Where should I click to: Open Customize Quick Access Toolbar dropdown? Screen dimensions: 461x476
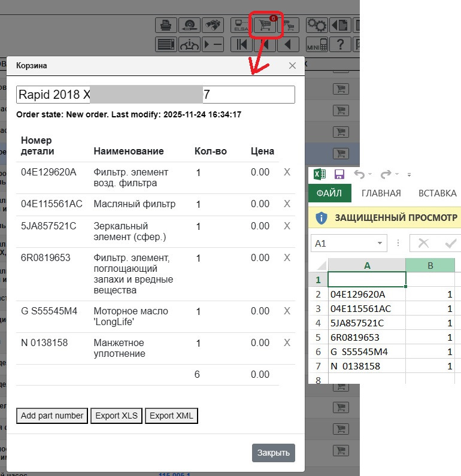[x=409, y=175]
